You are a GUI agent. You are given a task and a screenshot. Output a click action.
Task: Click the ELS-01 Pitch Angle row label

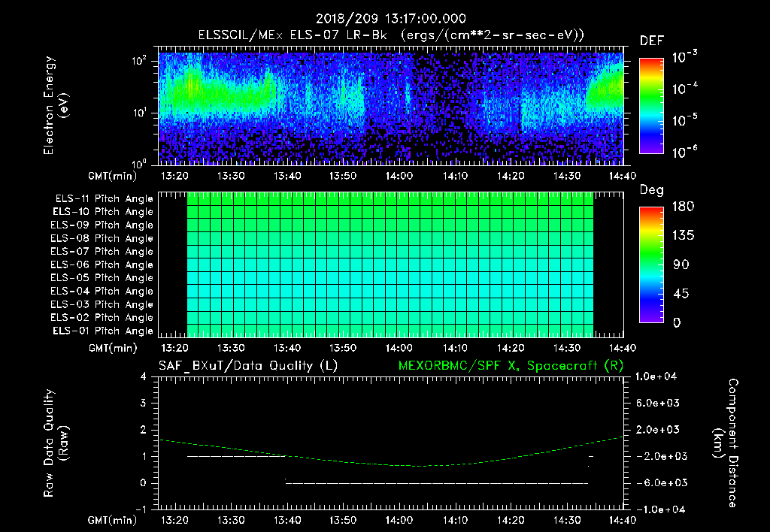pos(103,331)
